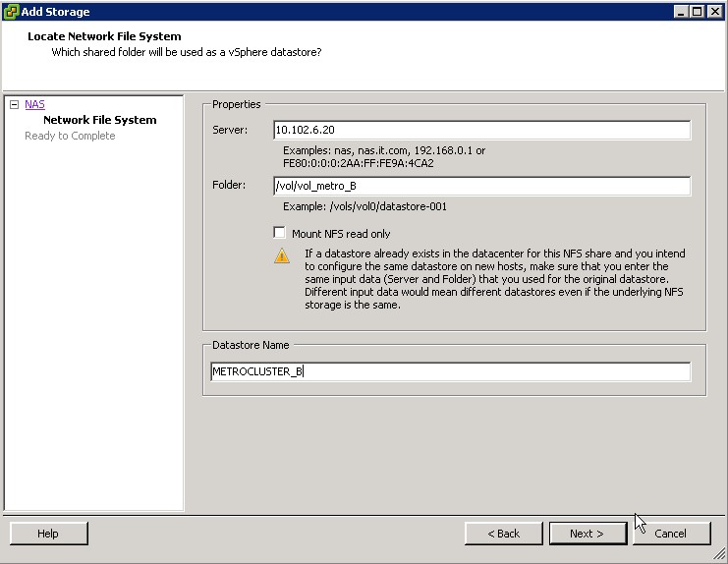Enable the Mount NFS read only checkbox
Image resolution: width=728 pixels, height=564 pixels.
(x=280, y=234)
